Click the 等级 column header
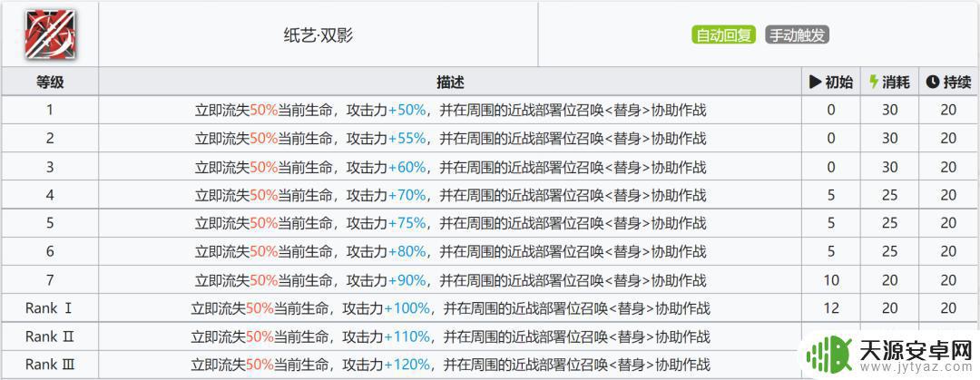Image resolution: width=980 pixels, height=380 pixels. [x=50, y=82]
